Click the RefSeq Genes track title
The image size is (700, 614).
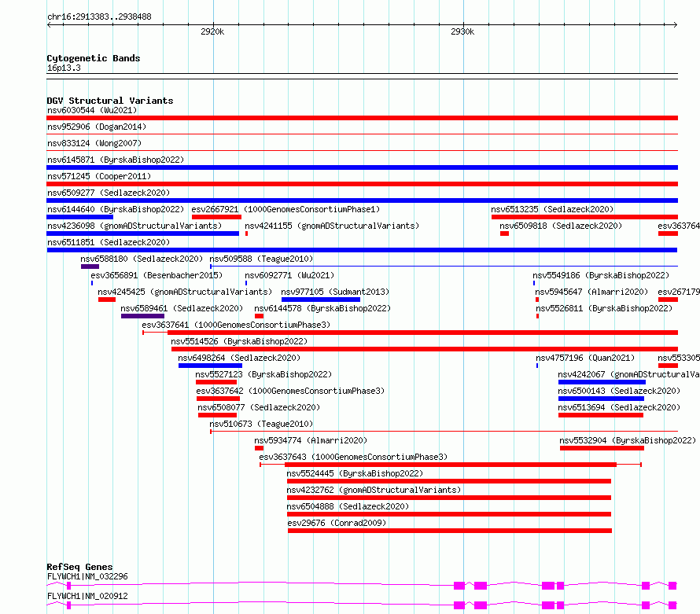pos(79,567)
